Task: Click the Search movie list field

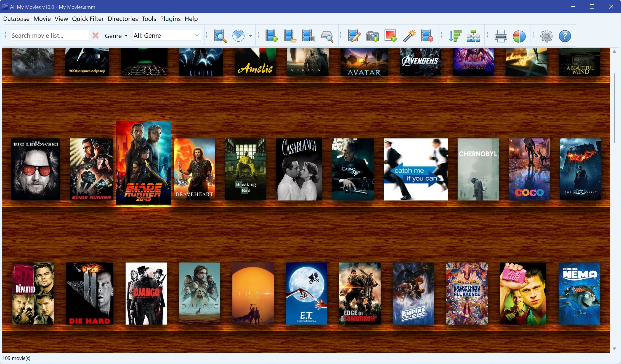Action: coord(50,36)
